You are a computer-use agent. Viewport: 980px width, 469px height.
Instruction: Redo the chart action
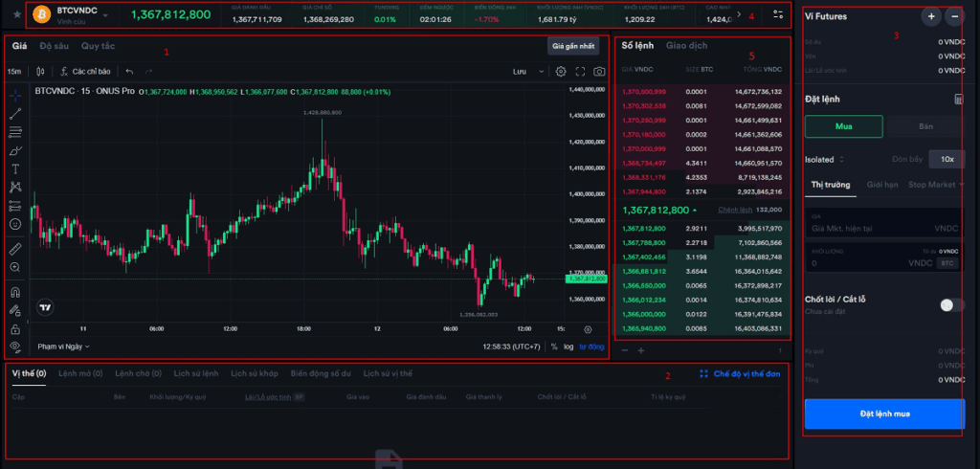[148, 71]
